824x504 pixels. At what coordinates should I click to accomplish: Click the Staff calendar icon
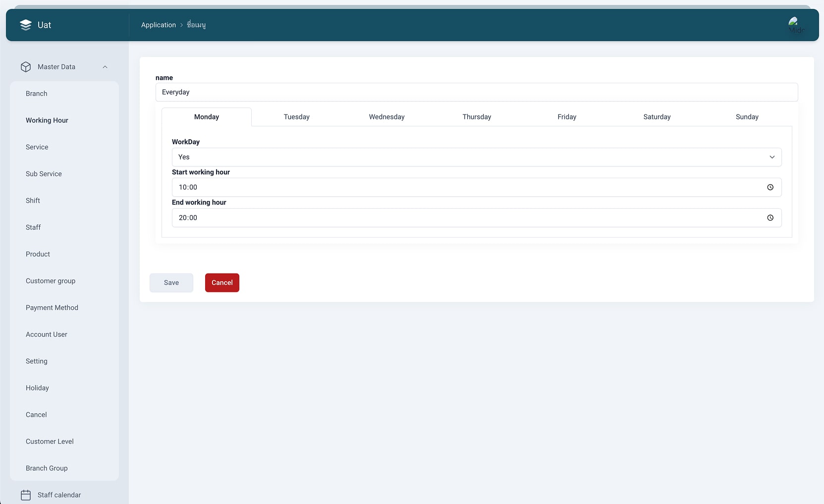[x=26, y=495]
